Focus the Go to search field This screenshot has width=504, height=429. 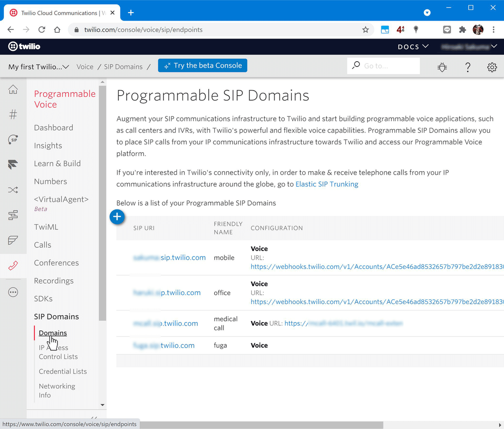click(383, 66)
